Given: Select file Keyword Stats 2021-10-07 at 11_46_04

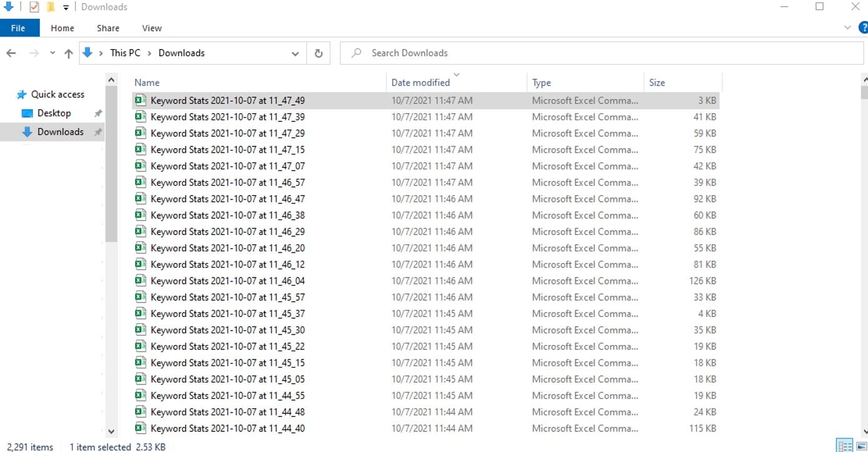Looking at the screenshot, I should click(x=228, y=281).
